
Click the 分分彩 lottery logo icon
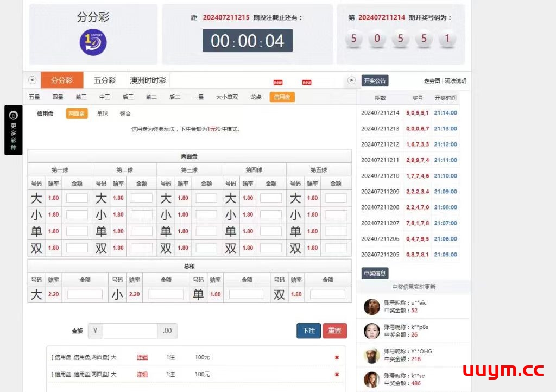[93, 42]
